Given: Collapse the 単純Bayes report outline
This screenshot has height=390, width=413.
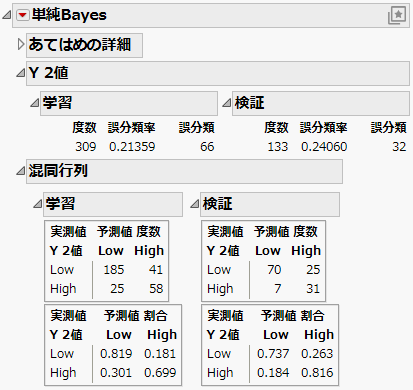Looking at the screenshot, I should pyautogui.click(x=7, y=15).
